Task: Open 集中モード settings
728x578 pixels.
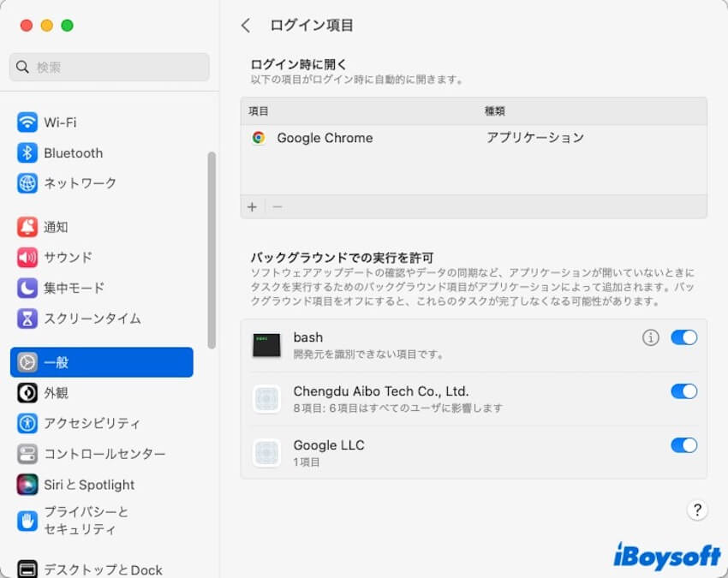Action: (x=74, y=288)
